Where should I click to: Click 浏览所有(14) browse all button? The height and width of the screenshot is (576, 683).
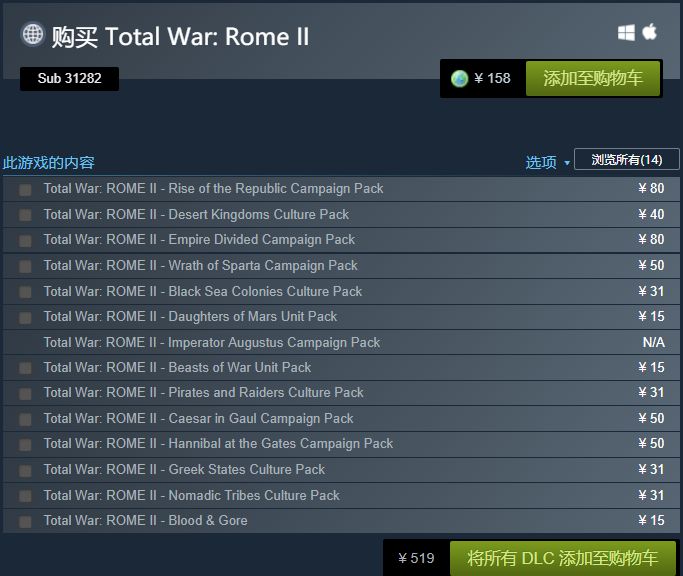tap(626, 160)
